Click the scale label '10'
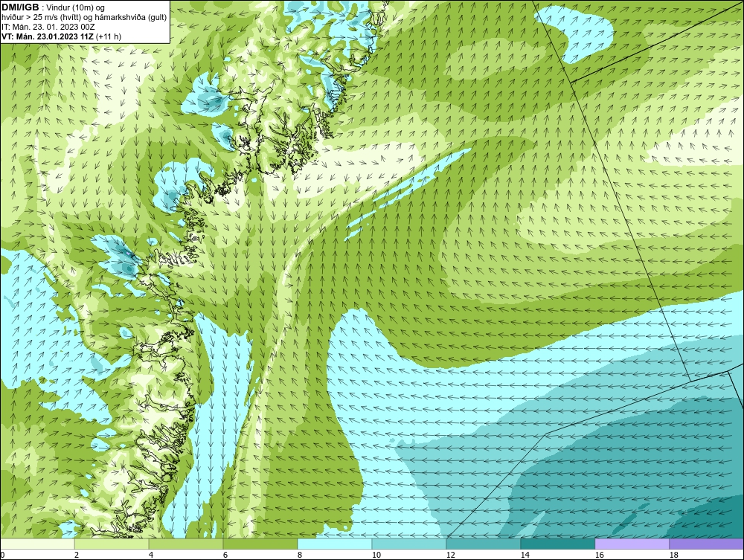 [x=376, y=555]
